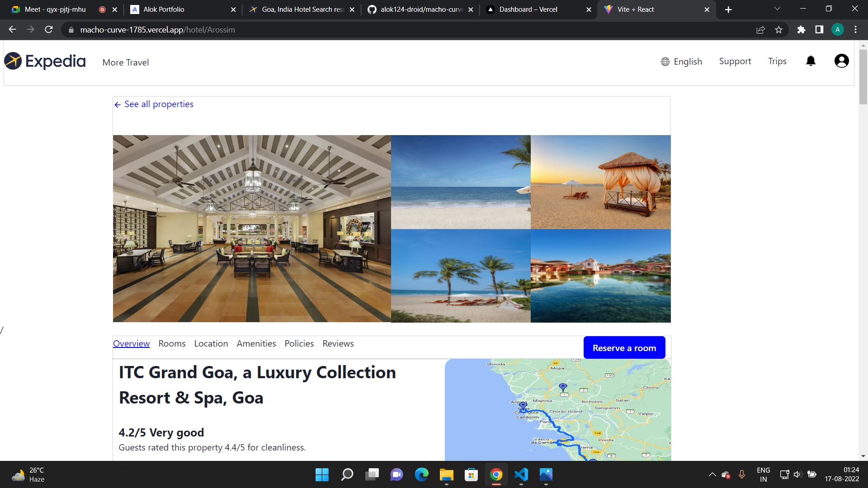Open the tab search chevron
This screenshot has width=868, height=488.
click(777, 9)
